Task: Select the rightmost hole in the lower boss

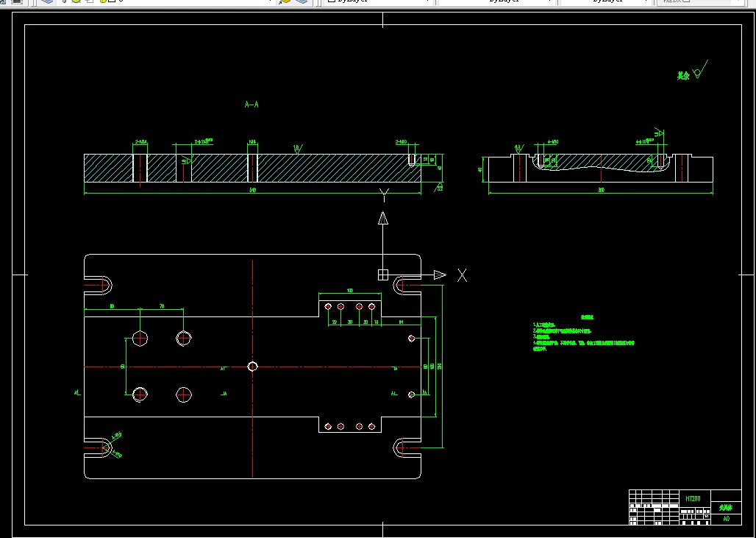Action: (x=371, y=427)
